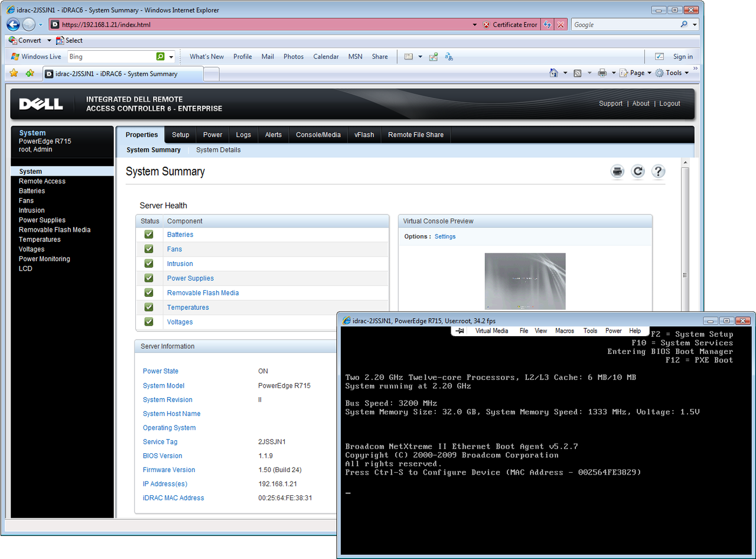The width and height of the screenshot is (756, 559).
Task: Select Power Monitoring in the left tree
Action: pyautogui.click(x=44, y=259)
